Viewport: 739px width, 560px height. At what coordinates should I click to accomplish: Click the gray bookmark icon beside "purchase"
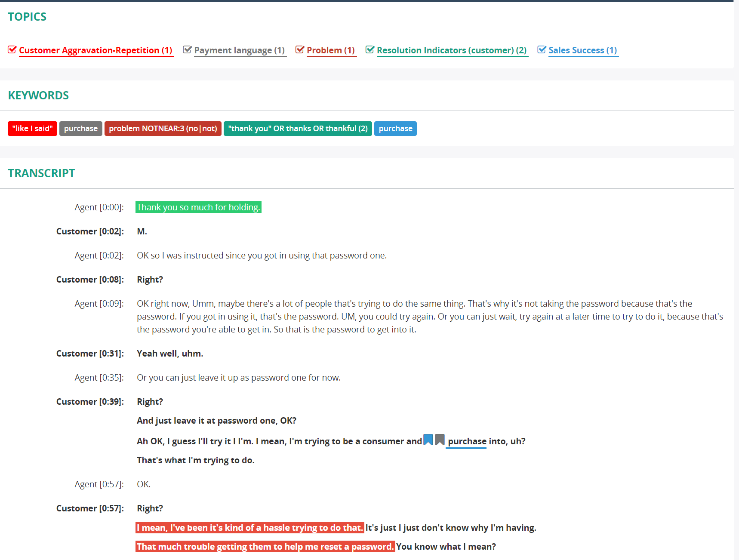440,440
